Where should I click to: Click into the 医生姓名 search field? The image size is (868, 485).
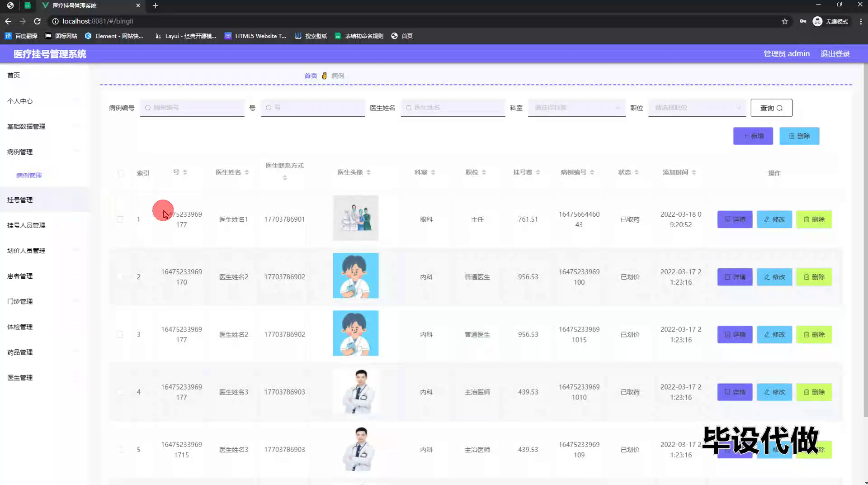click(x=453, y=108)
